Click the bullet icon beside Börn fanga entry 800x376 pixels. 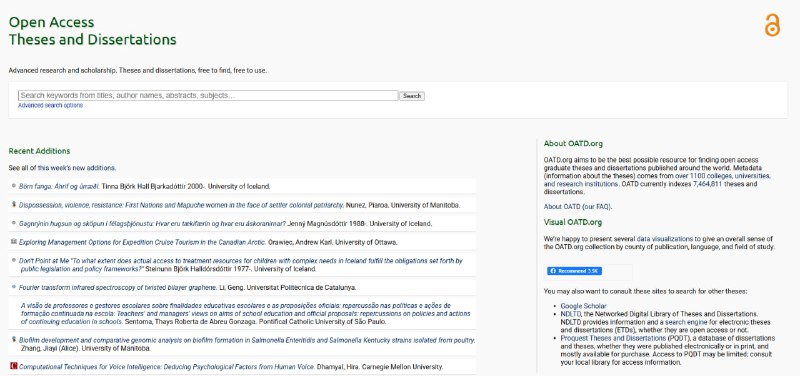pos(14,186)
